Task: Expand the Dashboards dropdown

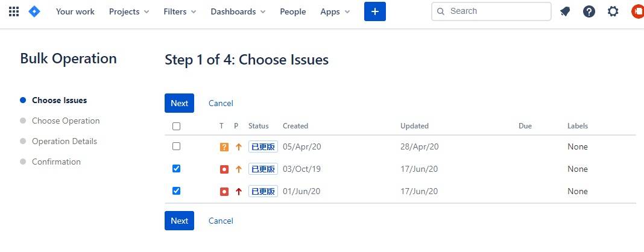Action: click(x=238, y=11)
